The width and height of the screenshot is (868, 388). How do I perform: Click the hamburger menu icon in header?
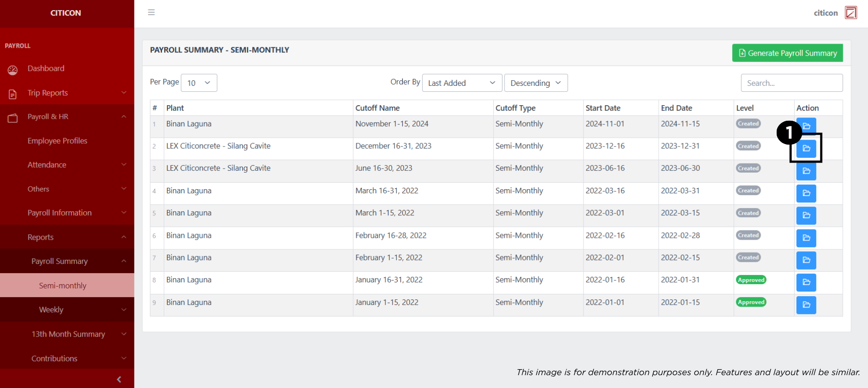[x=151, y=12]
